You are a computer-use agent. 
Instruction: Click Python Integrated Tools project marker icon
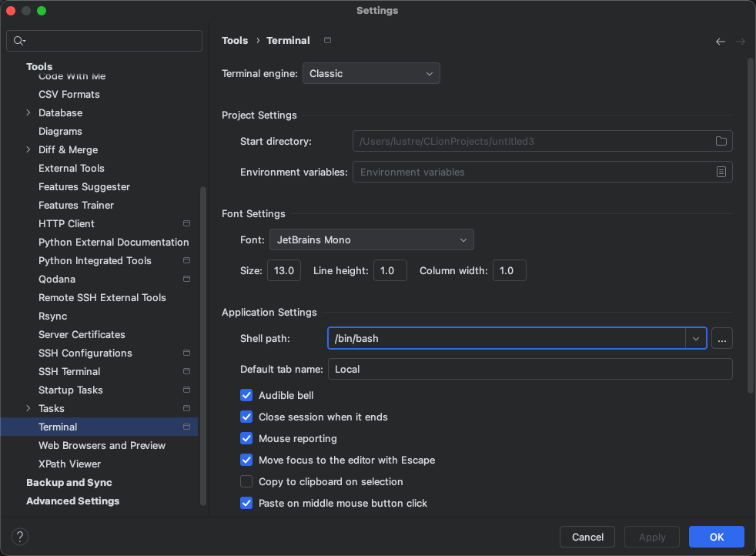(186, 260)
